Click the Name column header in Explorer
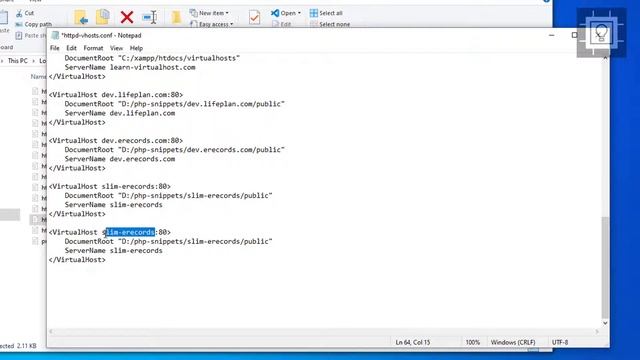 click(x=38, y=76)
